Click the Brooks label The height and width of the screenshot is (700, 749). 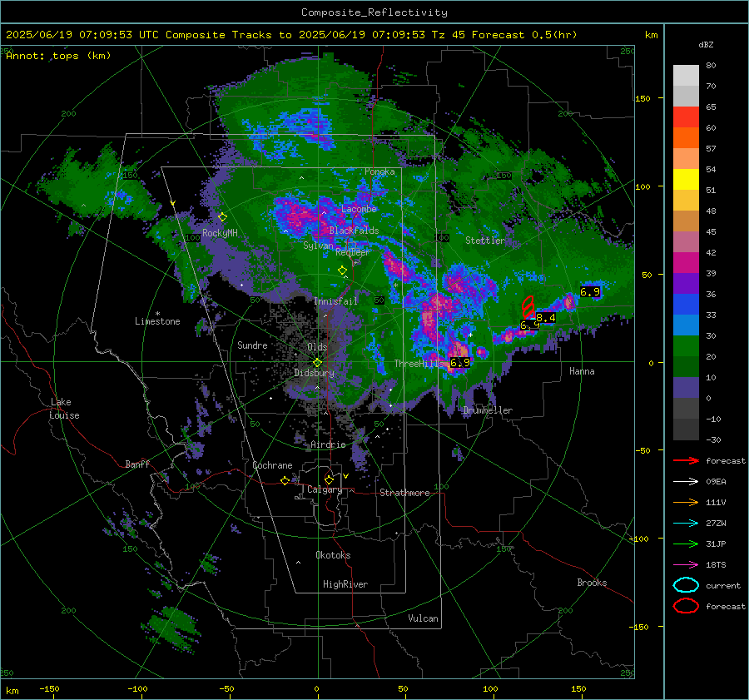coord(592,583)
